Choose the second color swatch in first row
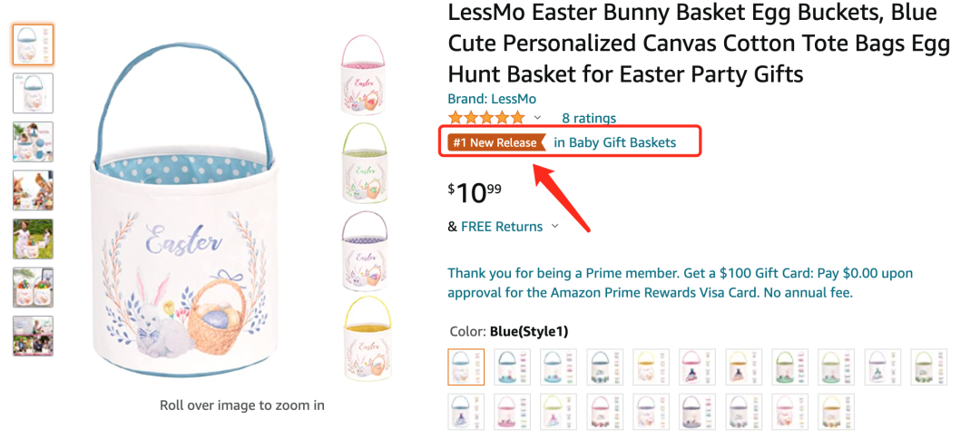This screenshot has height=439, width=980. [x=513, y=367]
